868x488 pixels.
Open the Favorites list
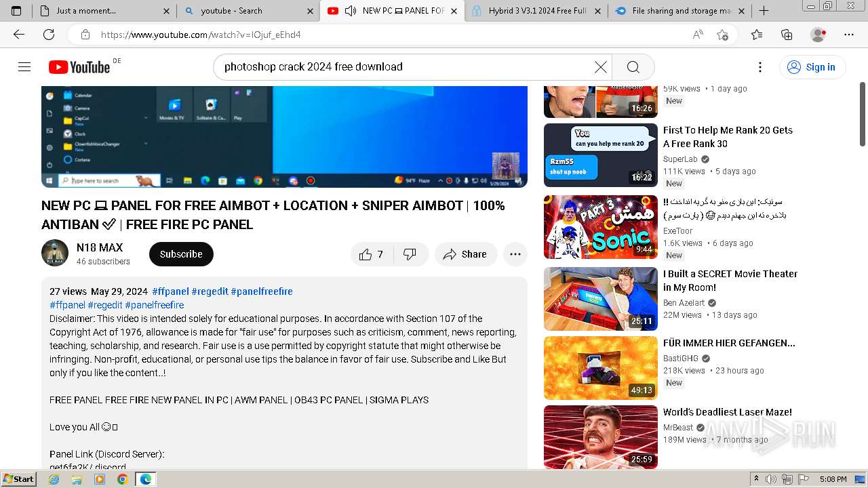click(x=757, y=35)
